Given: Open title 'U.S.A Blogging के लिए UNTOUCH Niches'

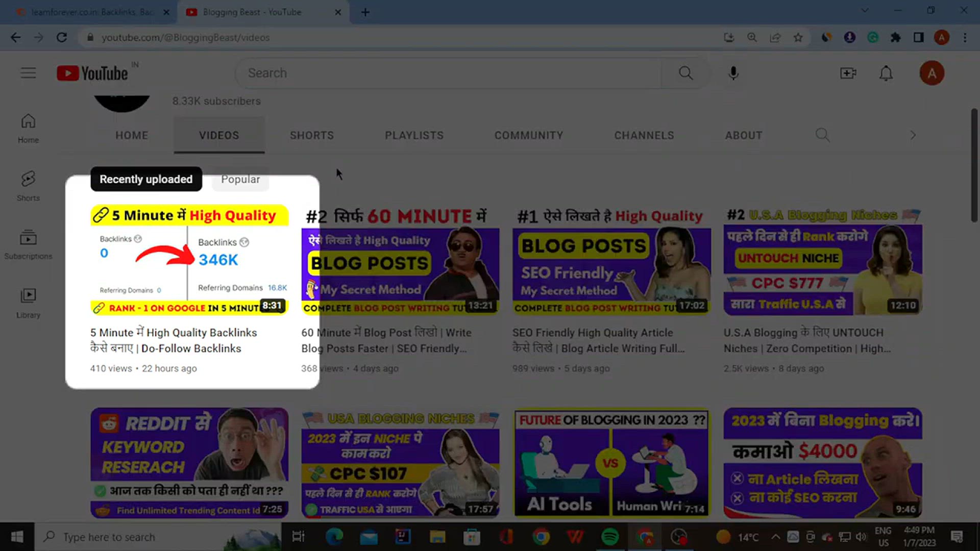Looking at the screenshot, I should (x=807, y=340).
